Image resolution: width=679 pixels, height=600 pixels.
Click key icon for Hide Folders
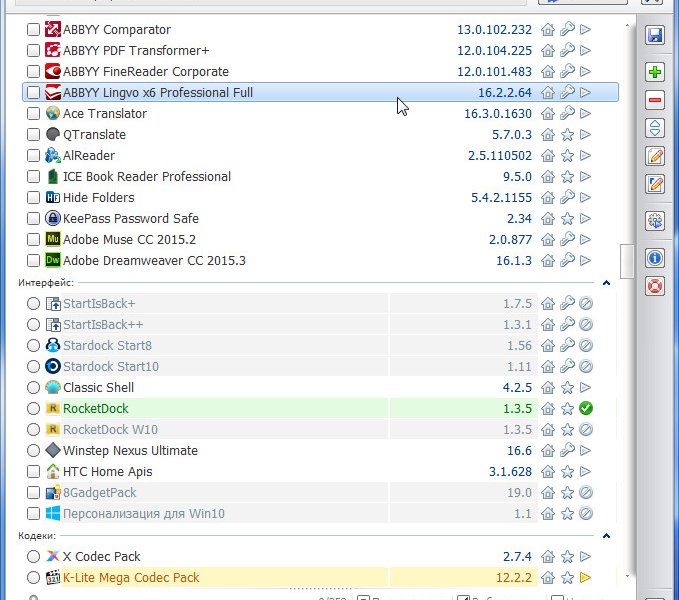point(567,197)
